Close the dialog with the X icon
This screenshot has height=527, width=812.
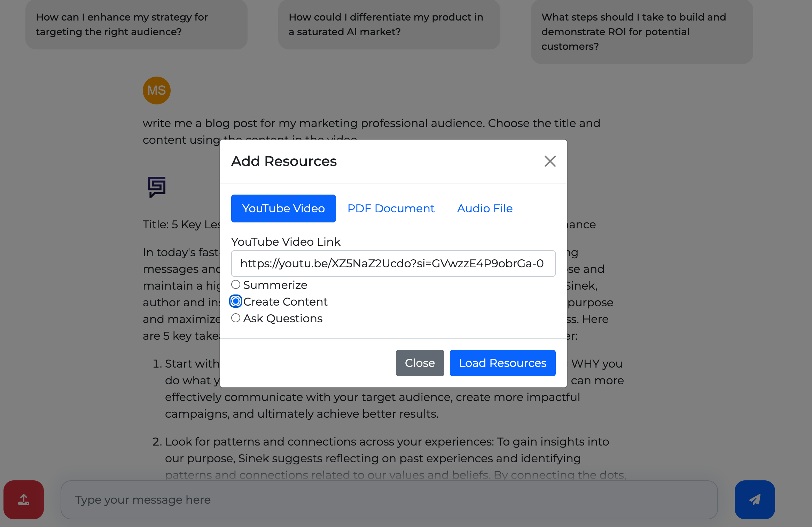[x=550, y=161]
